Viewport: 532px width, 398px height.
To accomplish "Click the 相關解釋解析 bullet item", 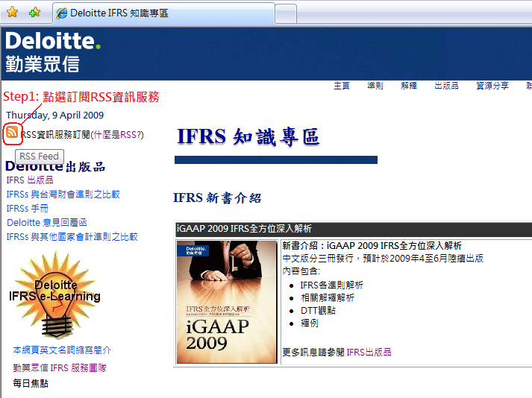I will 328,298.
